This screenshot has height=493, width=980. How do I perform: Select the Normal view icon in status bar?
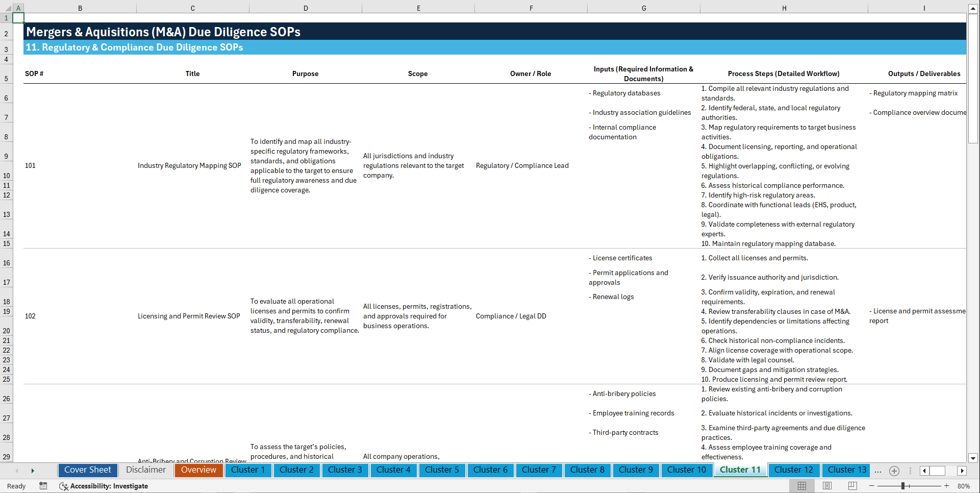point(801,486)
